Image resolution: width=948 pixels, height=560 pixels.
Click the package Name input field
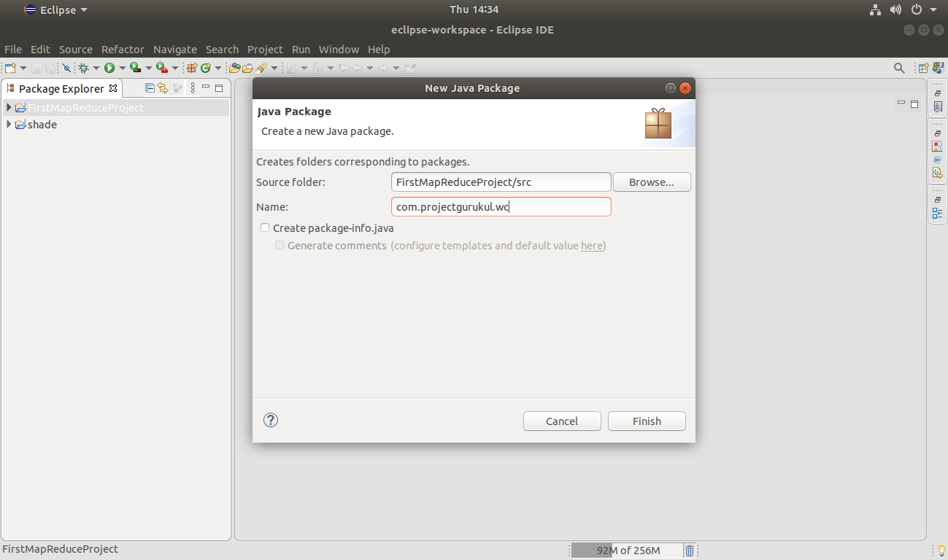pyautogui.click(x=501, y=206)
